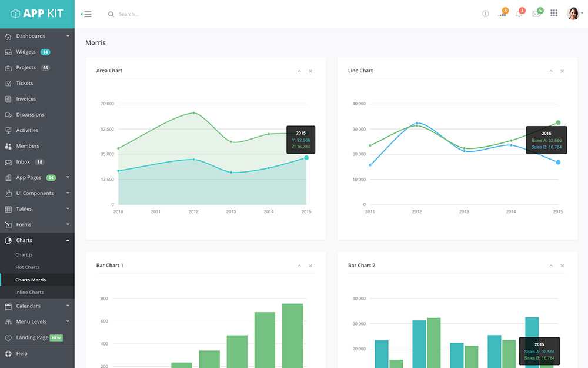Click 2015 green data point in Line Chart
588x368 pixels.
pos(558,123)
